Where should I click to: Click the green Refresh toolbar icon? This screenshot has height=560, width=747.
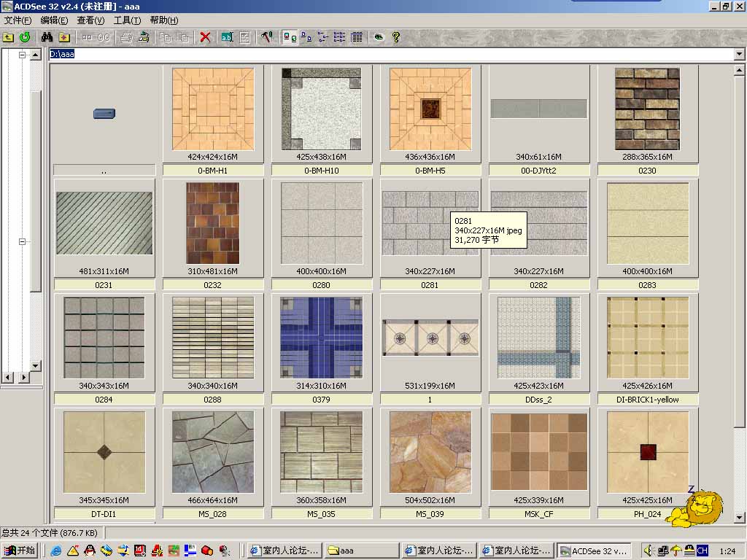point(25,37)
